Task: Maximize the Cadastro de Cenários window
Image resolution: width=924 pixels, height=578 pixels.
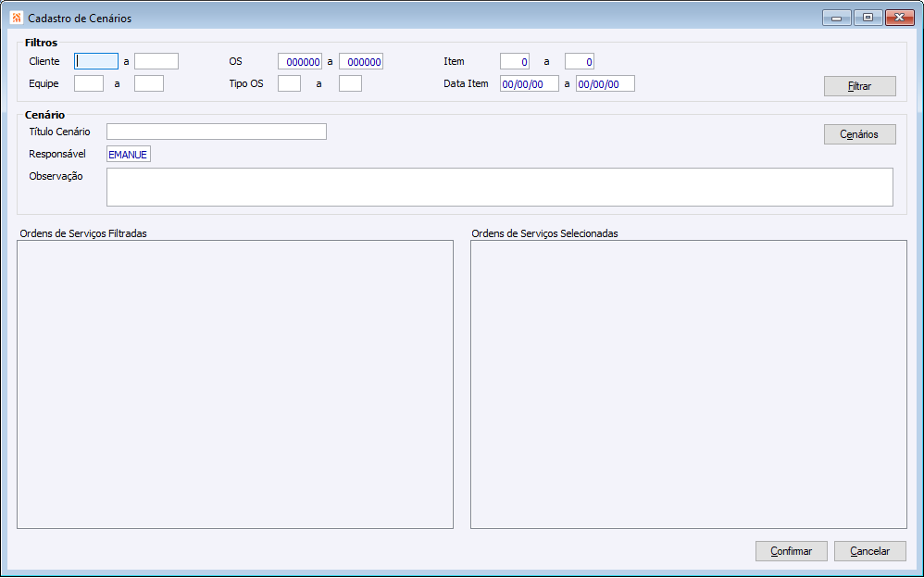Action: click(x=868, y=18)
